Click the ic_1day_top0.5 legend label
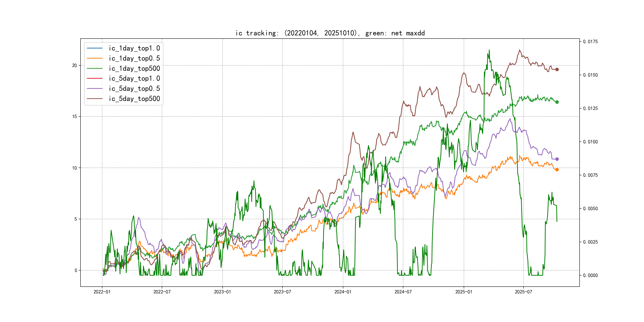Viewport: 644px width, 322px height. pyautogui.click(x=134, y=58)
